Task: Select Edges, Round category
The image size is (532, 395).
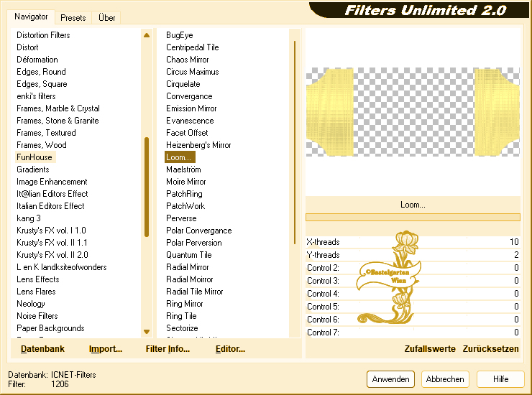Action: tap(41, 72)
